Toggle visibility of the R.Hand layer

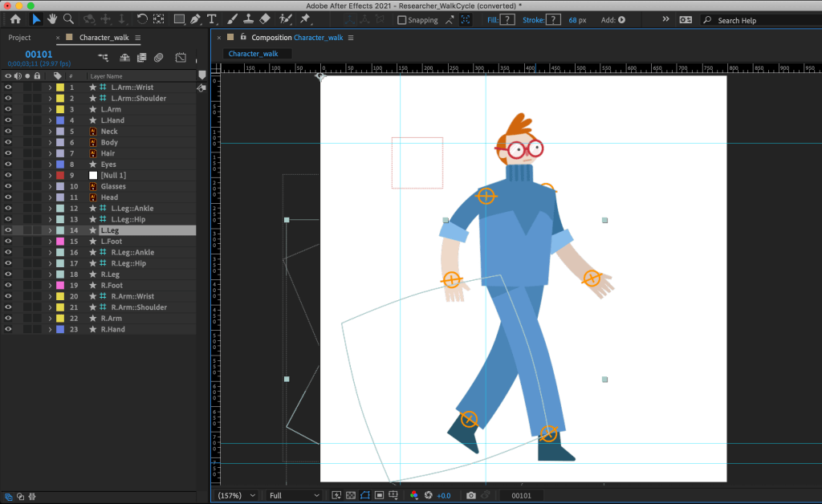(8, 329)
